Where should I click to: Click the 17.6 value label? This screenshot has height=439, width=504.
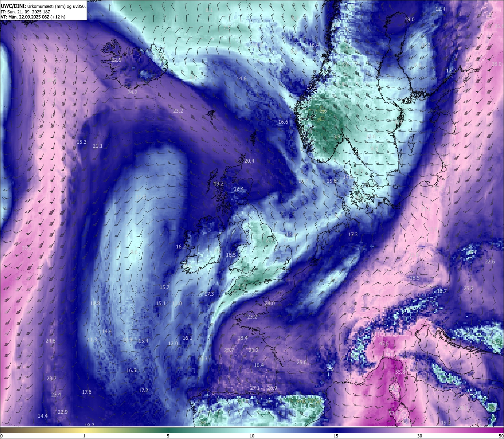tap(87, 392)
